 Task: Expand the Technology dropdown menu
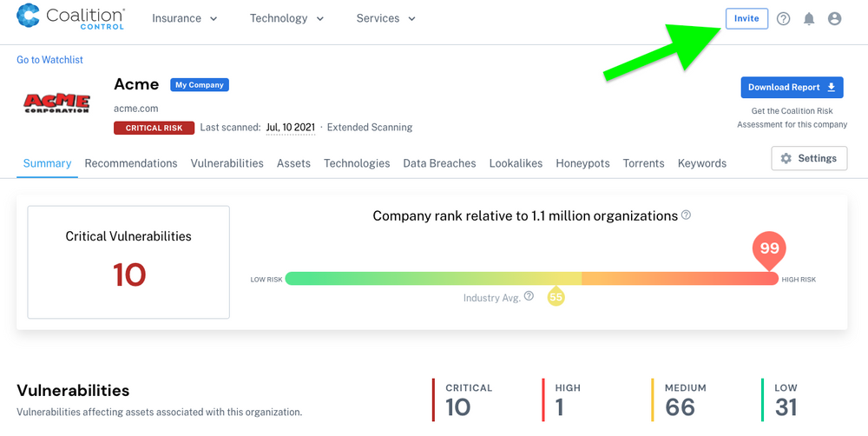click(x=286, y=18)
